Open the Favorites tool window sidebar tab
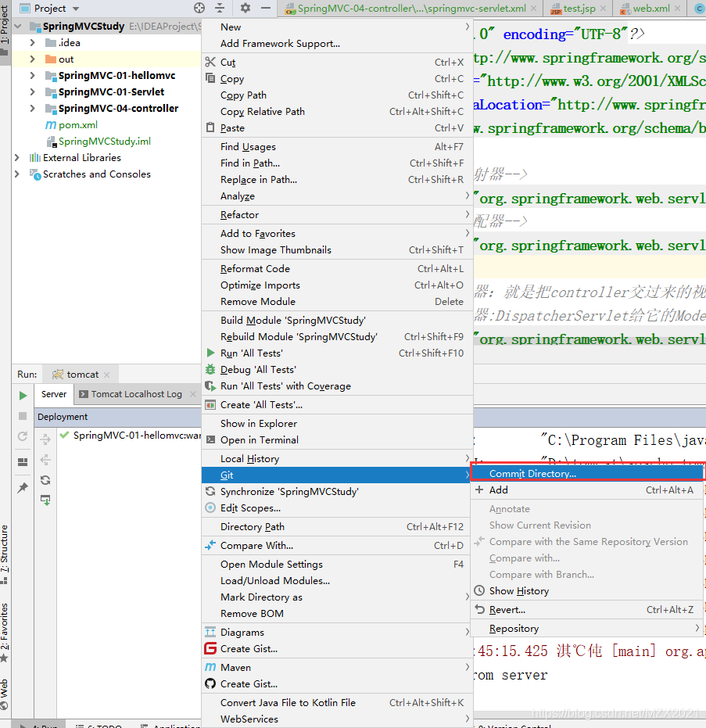Image resolution: width=706 pixels, height=728 pixels. [x=4, y=632]
